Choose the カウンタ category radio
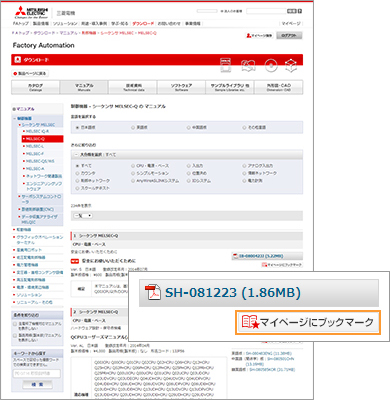 [77, 173]
